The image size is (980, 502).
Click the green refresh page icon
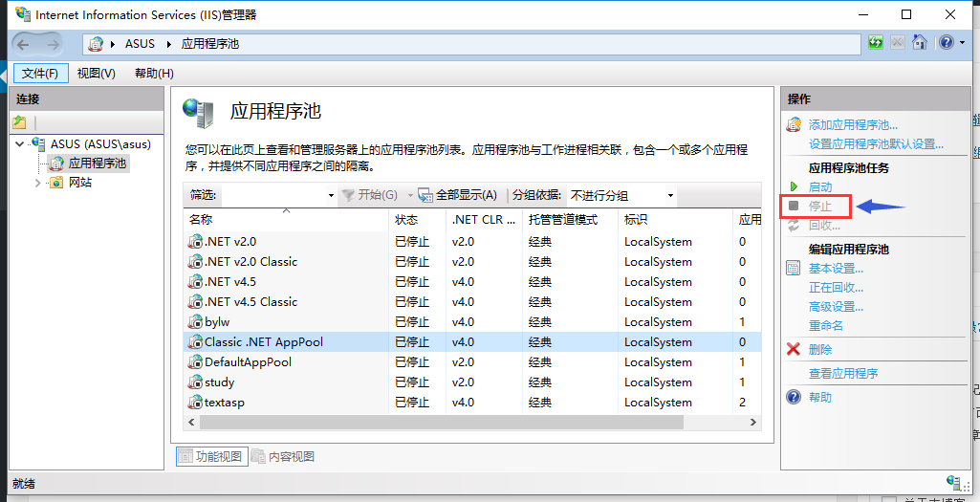tap(876, 42)
